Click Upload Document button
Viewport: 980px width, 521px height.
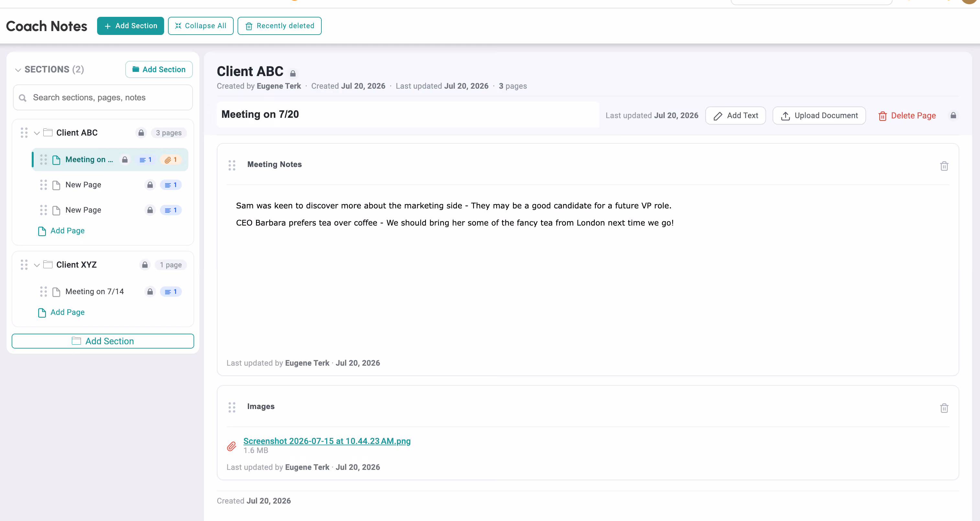[x=819, y=116]
